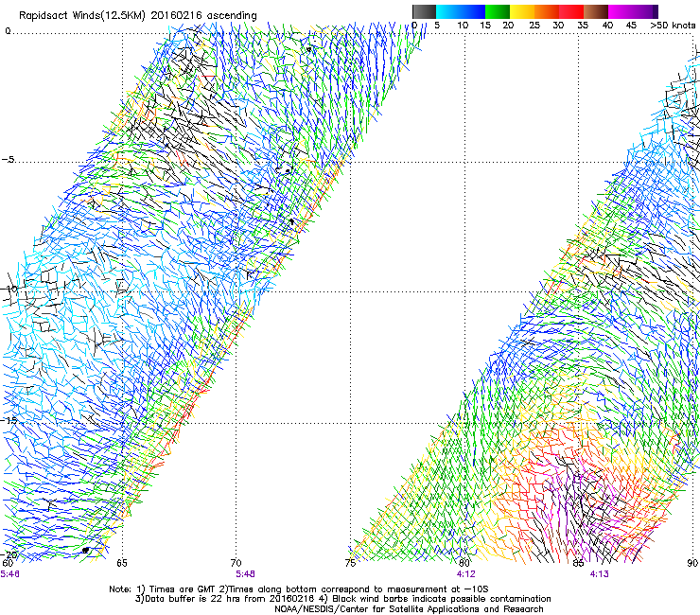Viewport: 700px width, 615px height.
Task: Pick the magenta 40-45 knots legend swatch
Action: (621, 11)
